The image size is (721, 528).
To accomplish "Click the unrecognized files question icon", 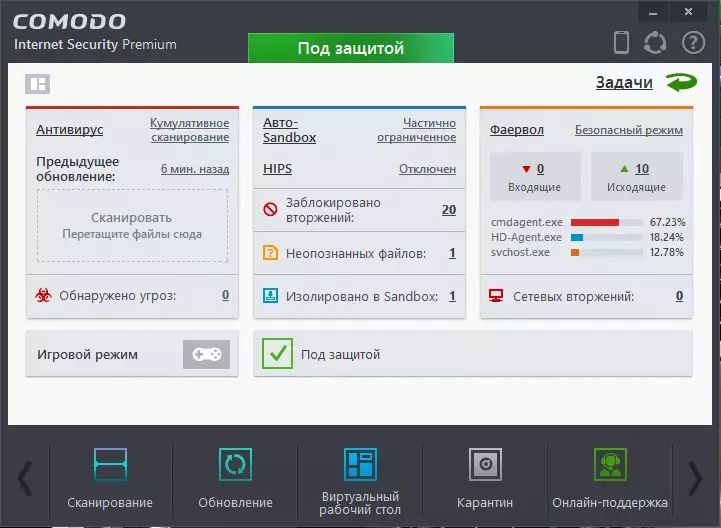I will (x=270, y=253).
